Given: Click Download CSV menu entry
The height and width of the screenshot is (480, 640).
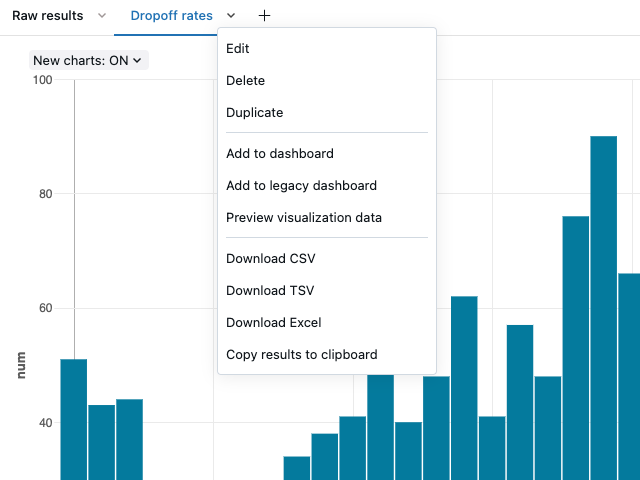Looking at the screenshot, I should pyautogui.click(x=270, y=258).
